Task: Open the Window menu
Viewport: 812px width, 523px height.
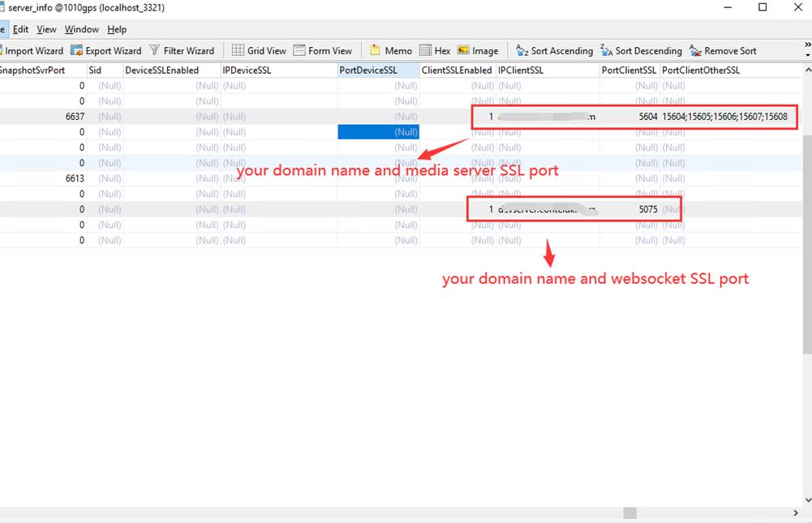Action: pos(81,29)
